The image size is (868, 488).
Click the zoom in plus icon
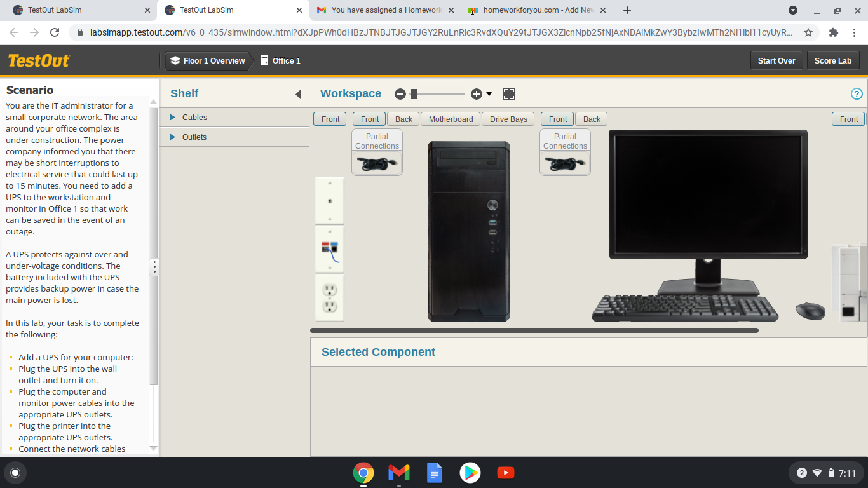click(x=476, y=94)
